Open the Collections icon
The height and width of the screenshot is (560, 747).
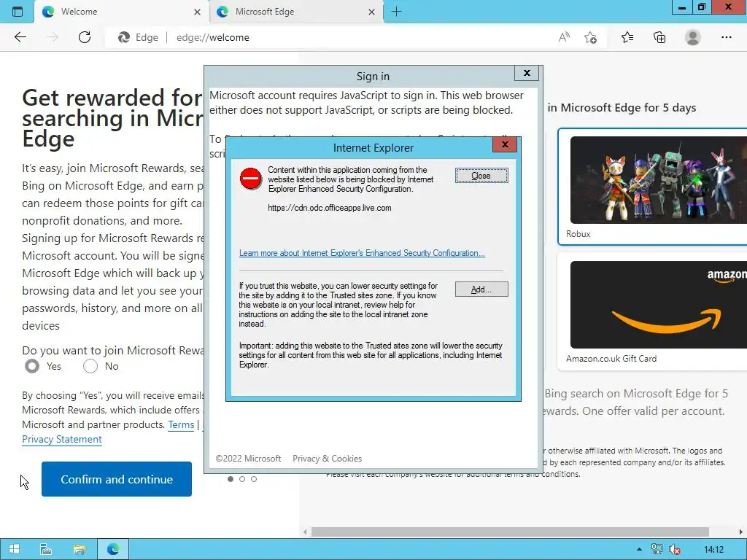[x=659, y=37]
